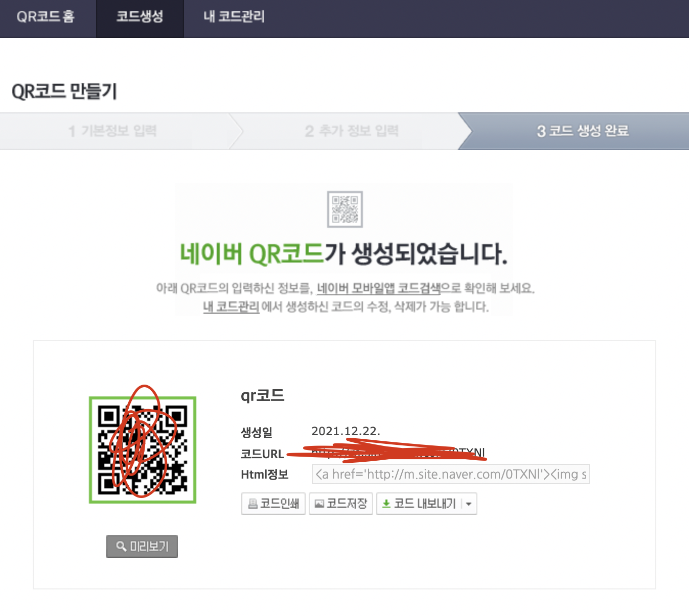
Task: Click the 생성일 label
Action: tap(257, 433)
